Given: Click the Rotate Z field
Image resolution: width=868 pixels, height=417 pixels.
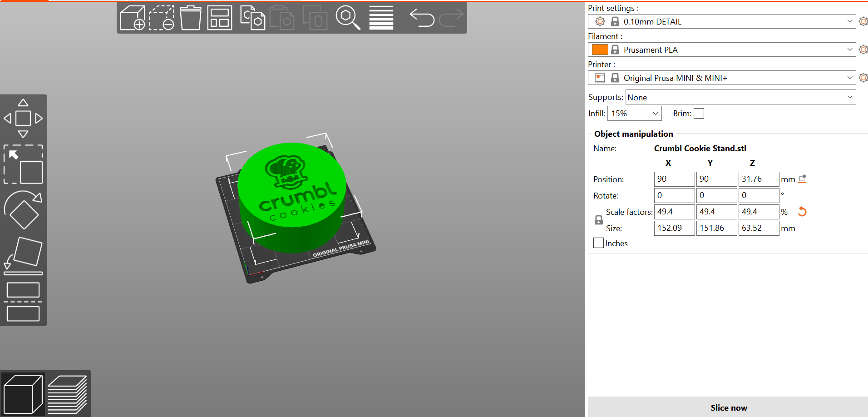Looking at the screenshot, I should point(759,195).
